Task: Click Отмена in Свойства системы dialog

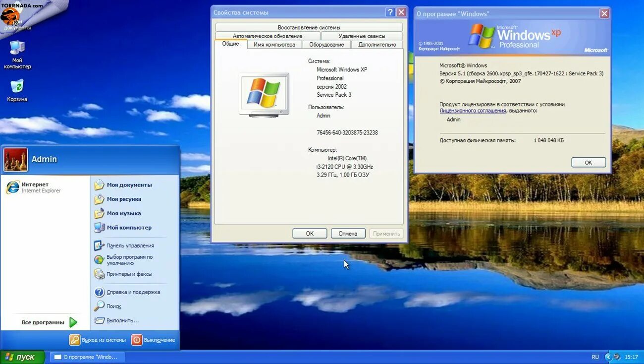Action: (x=348, y=234)
